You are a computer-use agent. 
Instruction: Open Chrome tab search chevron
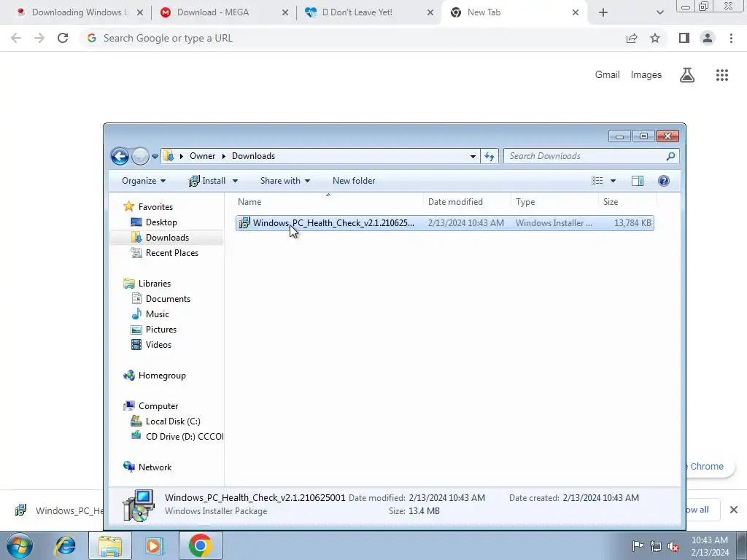[659, 12]
